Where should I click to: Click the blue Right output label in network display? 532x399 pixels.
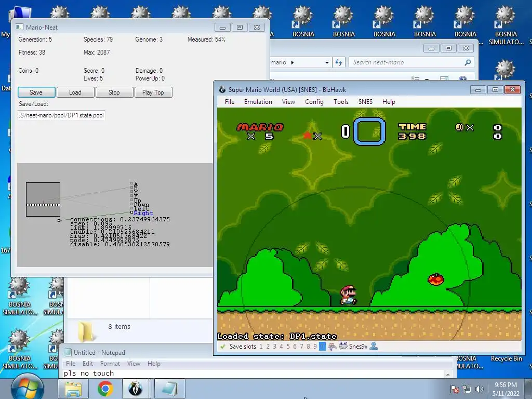click(143, 213)
